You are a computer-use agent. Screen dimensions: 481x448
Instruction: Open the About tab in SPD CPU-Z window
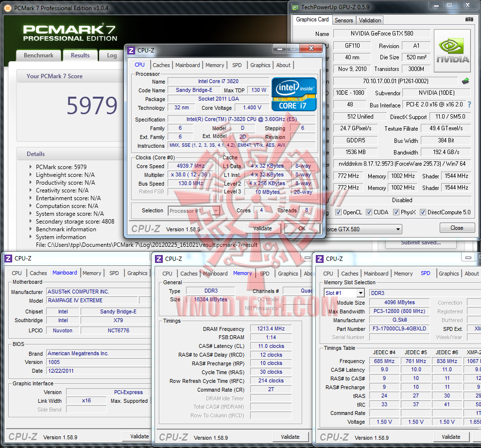pos(471,274)
